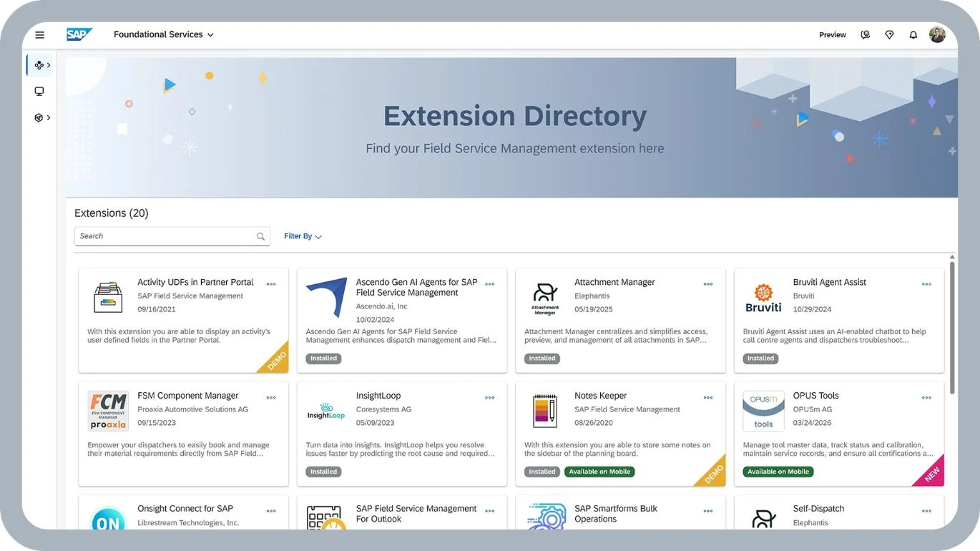980x551 pixels.
Task: Click date 03/24/2026 on OPUS Tools
Action: tap(812, 423)
